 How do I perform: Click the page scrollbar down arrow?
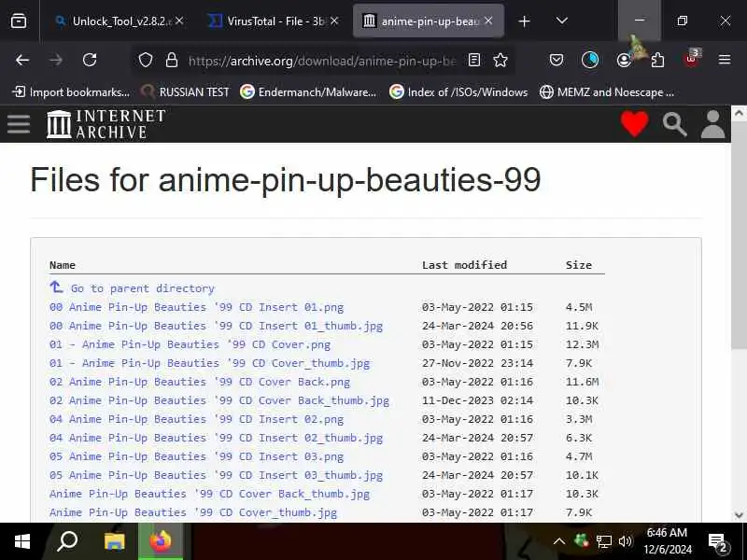739,515
